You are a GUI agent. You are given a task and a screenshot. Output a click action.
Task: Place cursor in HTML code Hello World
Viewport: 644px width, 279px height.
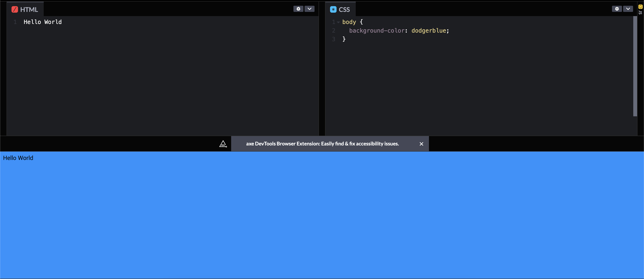point(43,22)
